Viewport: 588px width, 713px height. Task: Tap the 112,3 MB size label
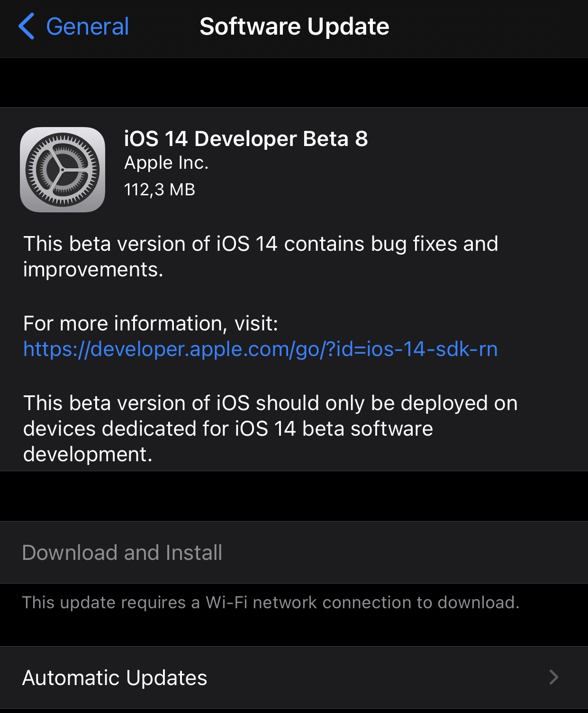[160, 190]
